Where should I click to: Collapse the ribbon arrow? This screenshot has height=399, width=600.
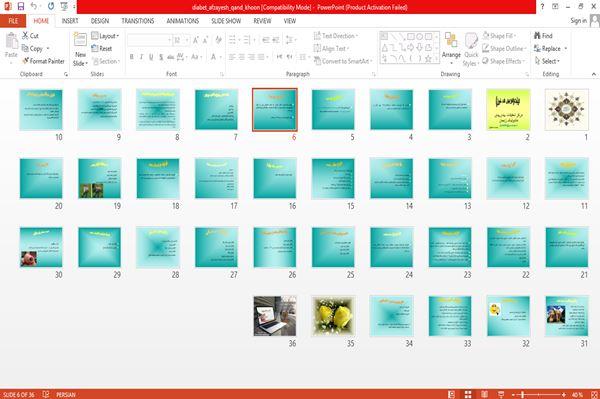point(593,74)
